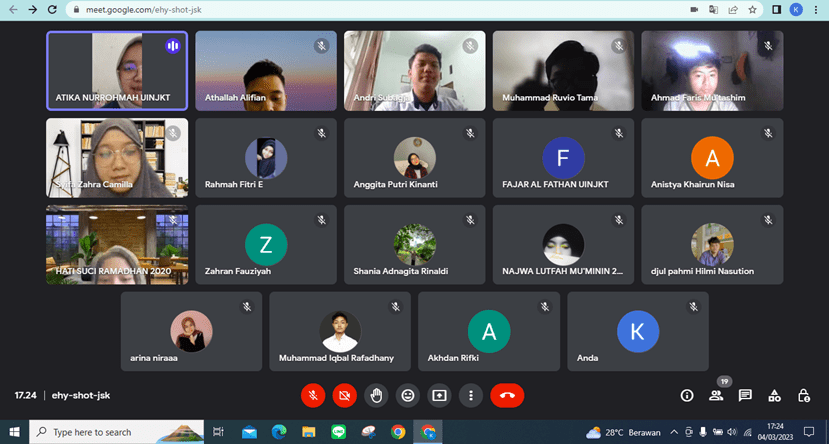
Task: Select ATIKA NURROHMAH UINJKT video tile
Action: 116,70
